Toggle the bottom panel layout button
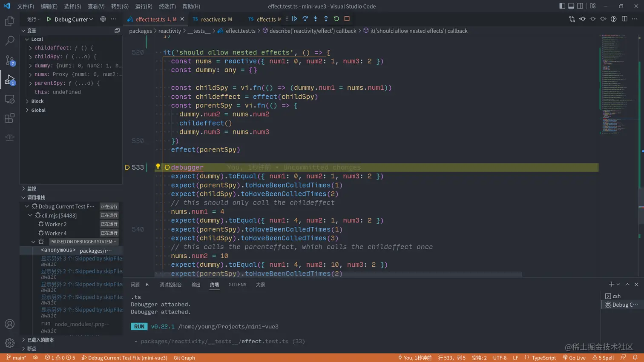The height and width of the screenshot is (362, 644). pyautogui.click(x=571, y=6)
